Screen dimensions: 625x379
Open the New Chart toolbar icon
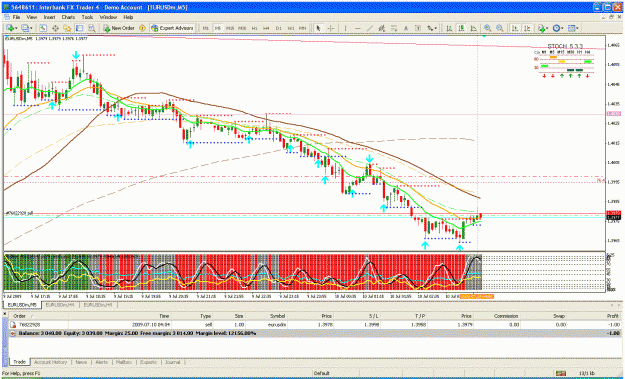(10, 28)
